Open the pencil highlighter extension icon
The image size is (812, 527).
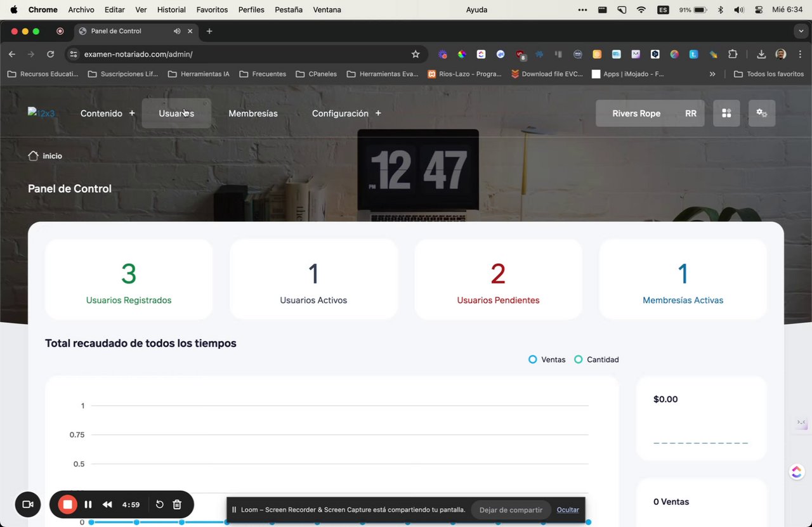[x=713, y=55]
